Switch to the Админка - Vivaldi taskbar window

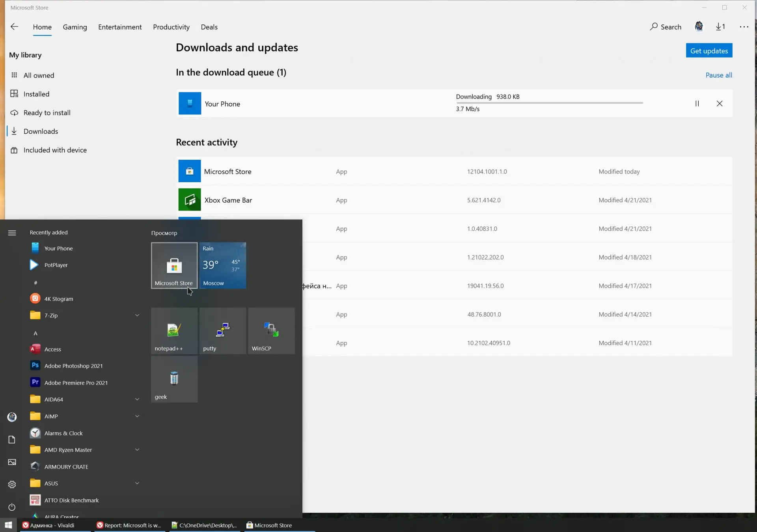coord(55,525)
